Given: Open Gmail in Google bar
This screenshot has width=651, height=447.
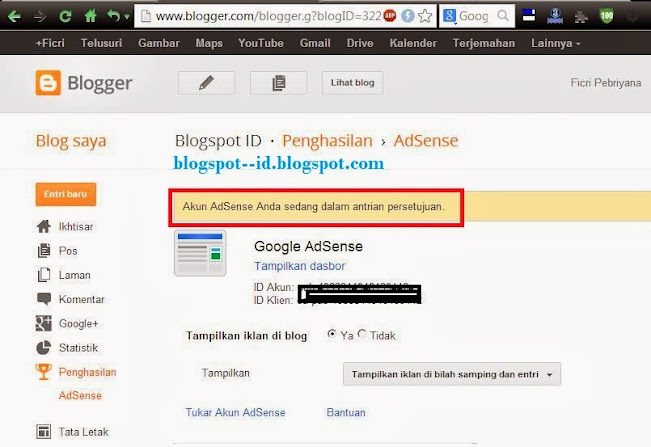Looking at the screenshot, I should [x=315, y=43].
